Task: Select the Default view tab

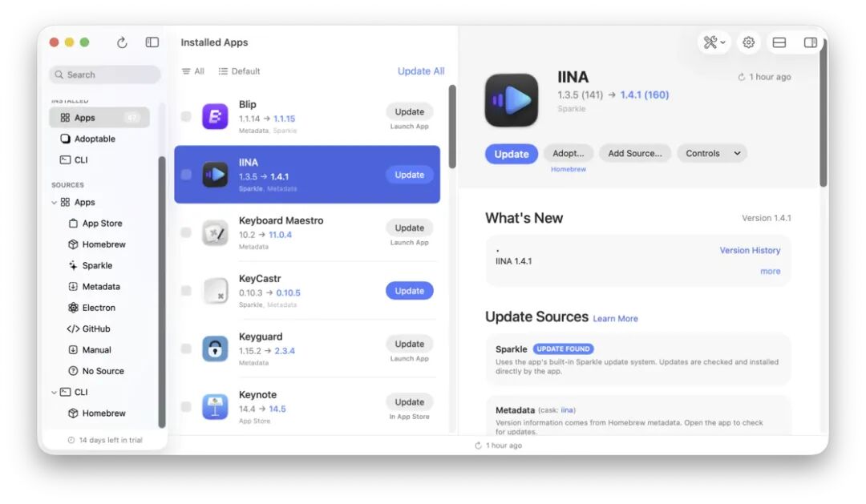Action: [239, 71]
